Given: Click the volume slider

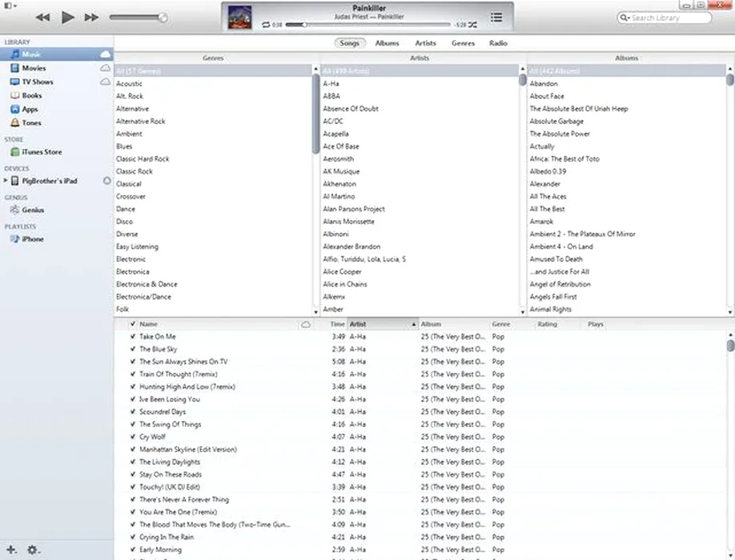Looking at the screenshot, I should (138, 17).
